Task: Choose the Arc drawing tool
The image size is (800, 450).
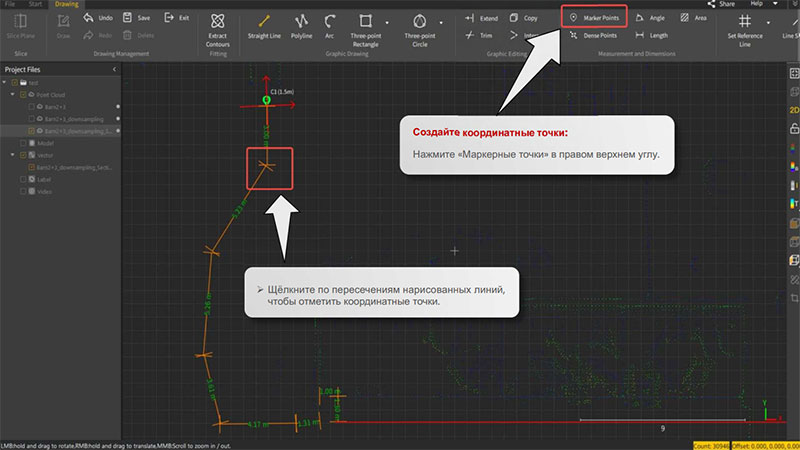Action: click(x=330, y=27)
